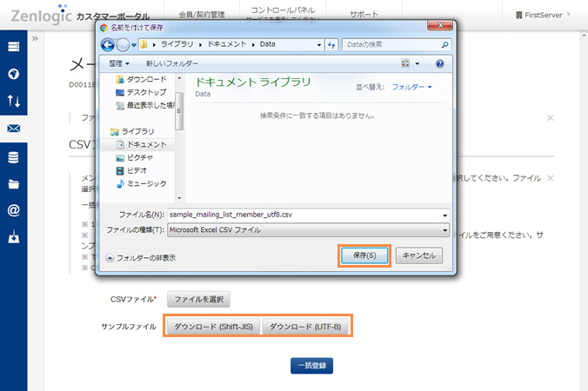Change view with the view icon
The width and height of the screenshot is (588, 391).
[405, 63]
